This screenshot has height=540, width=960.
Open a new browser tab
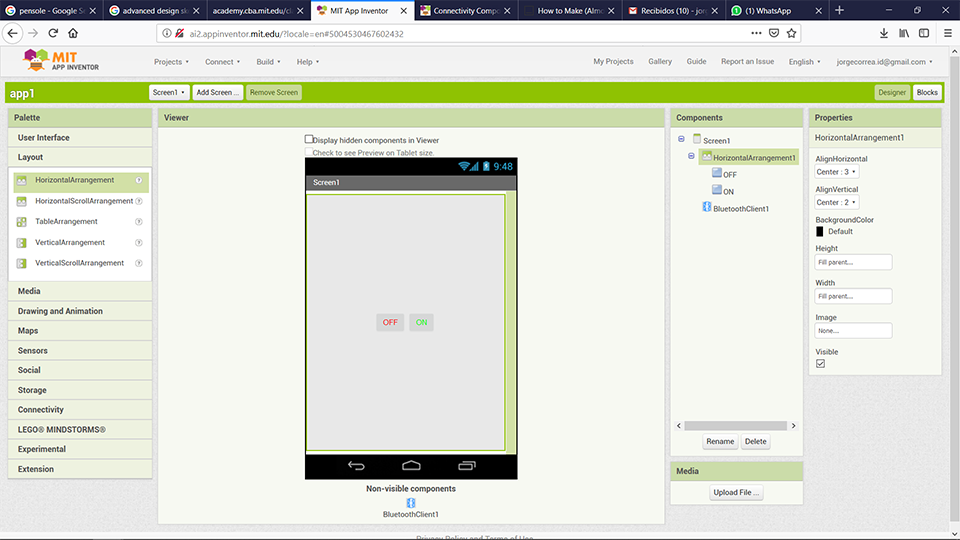(x=839, y=10)
